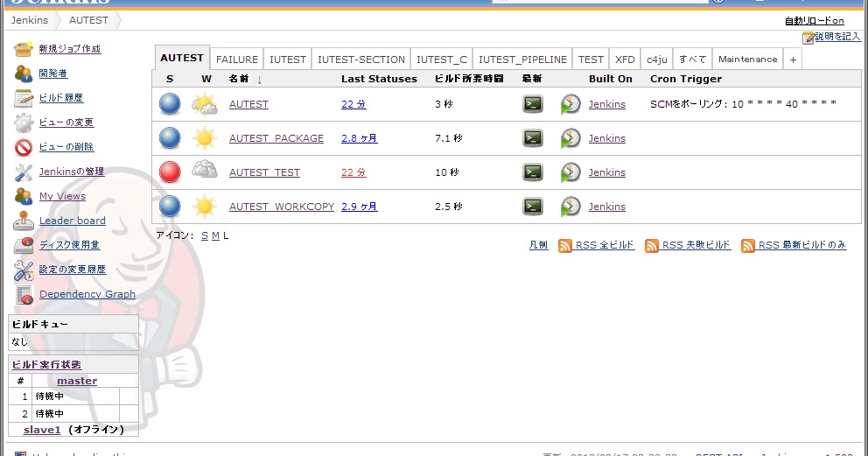This screenshot has width=868, height=456.
Task: Sort by W weather column header
Action: point(206,79)
